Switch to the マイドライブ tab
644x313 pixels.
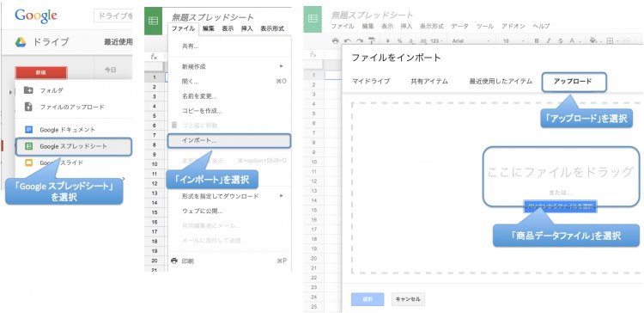coord(371,82)
